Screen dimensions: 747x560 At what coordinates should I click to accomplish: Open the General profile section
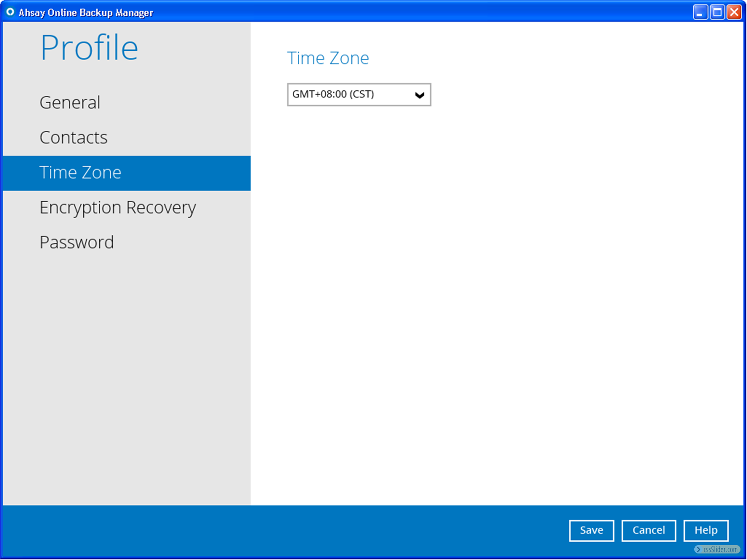click(x=70, y=103)
